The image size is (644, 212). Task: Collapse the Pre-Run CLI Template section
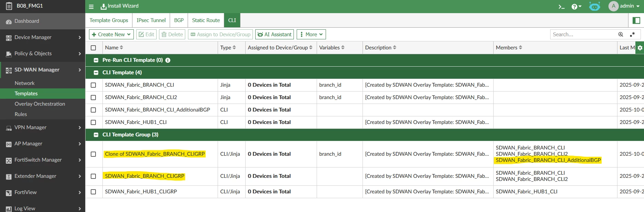96,60
